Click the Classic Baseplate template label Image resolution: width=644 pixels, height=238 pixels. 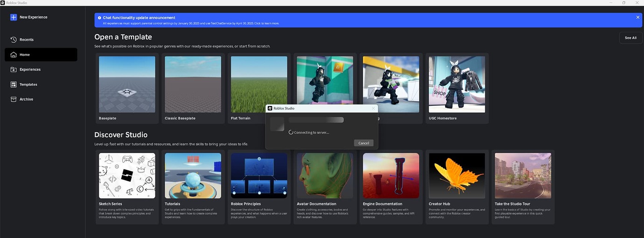(180, 118)
